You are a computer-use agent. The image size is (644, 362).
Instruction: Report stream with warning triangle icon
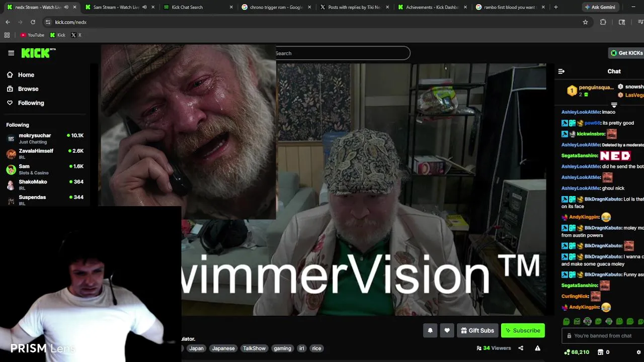pyautogui.click(x=537, y=348)
